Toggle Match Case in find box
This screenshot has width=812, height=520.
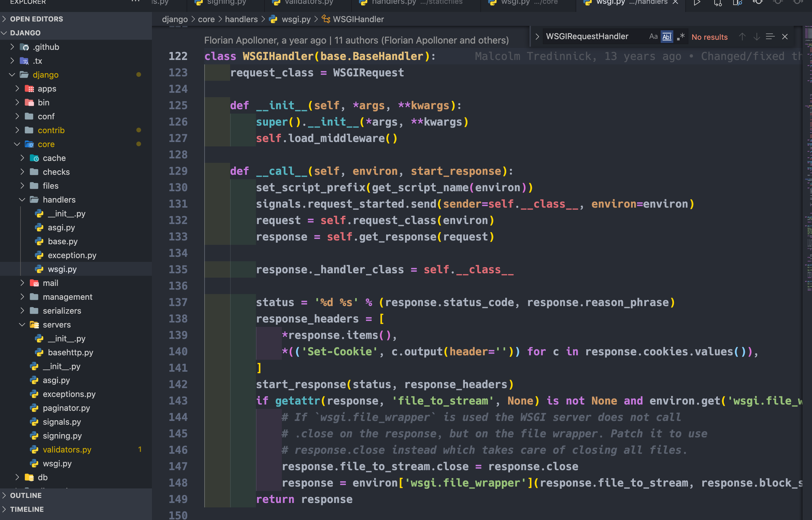[x=653, y=37]
